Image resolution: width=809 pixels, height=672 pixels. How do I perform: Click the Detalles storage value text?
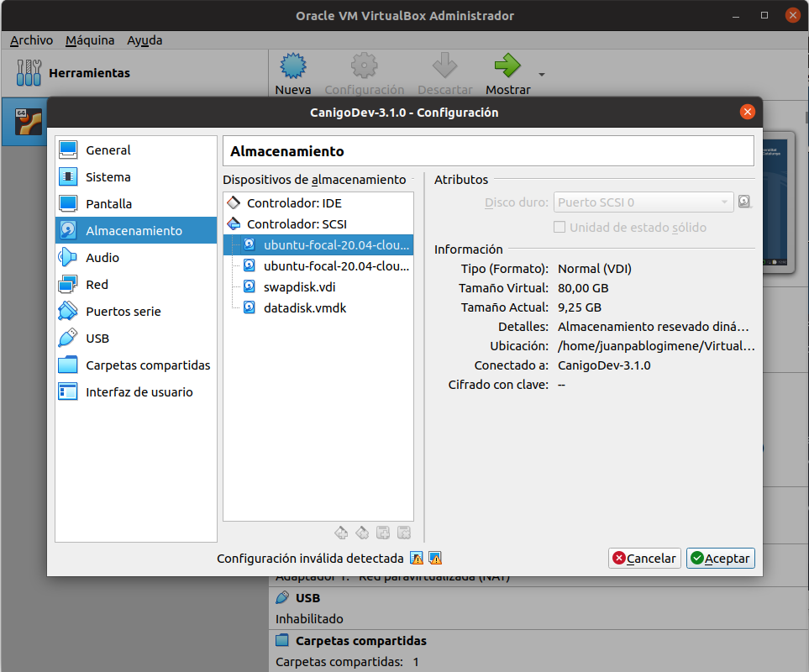(x=653, y=327)
